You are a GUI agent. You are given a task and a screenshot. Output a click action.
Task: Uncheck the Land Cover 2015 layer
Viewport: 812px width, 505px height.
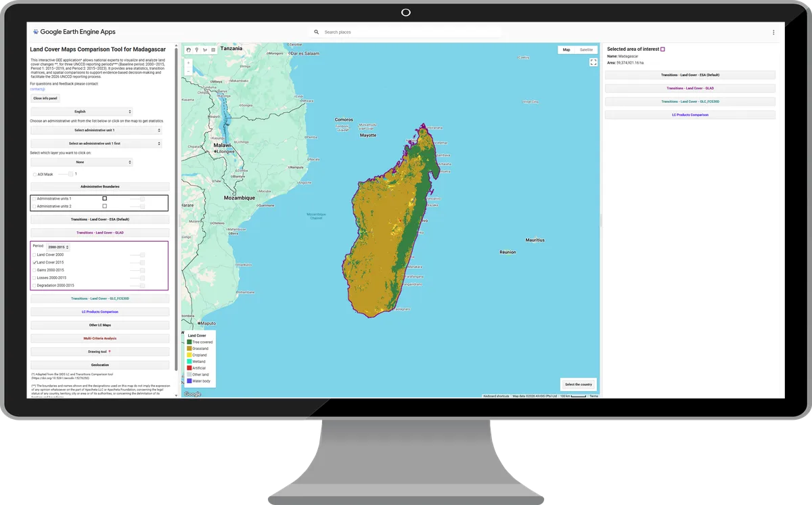pyautogui.click(x=35, y=262)
